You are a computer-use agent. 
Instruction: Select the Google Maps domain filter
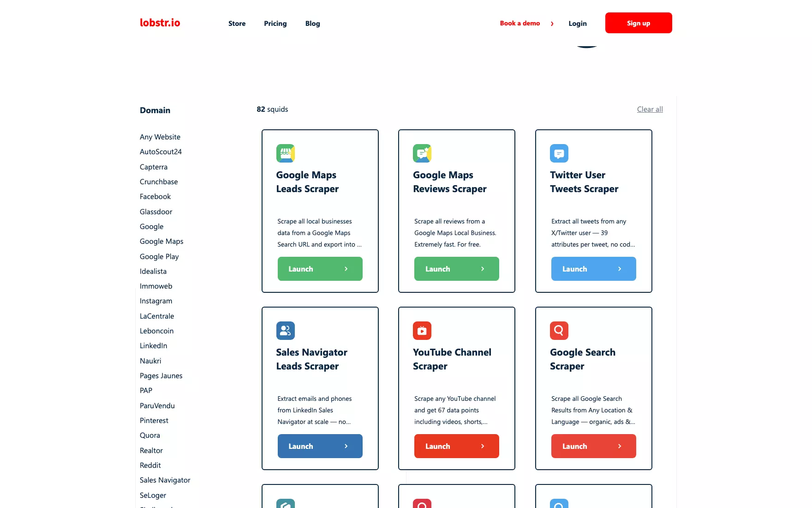161,242
